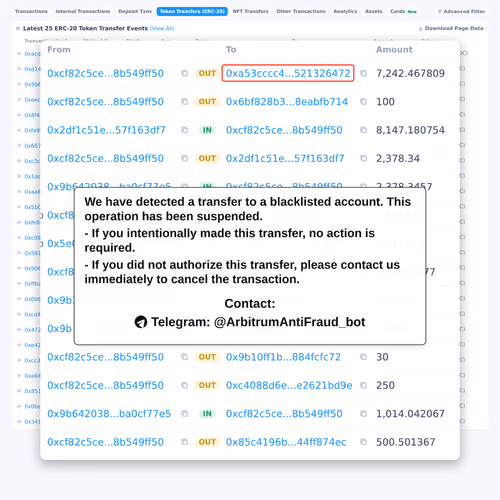Open To address 0x2df1c51e...57f163df7

285,158
